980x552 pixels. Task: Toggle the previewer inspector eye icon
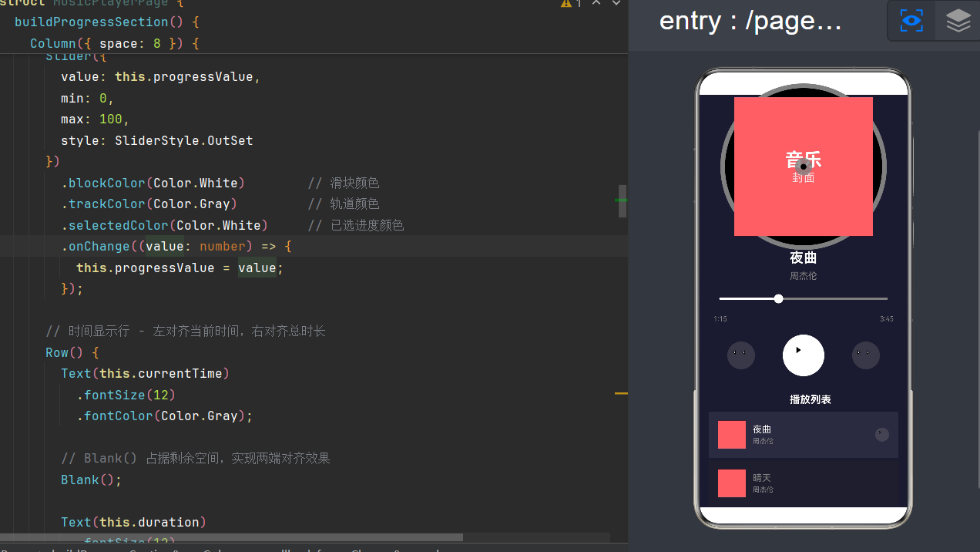911,21
